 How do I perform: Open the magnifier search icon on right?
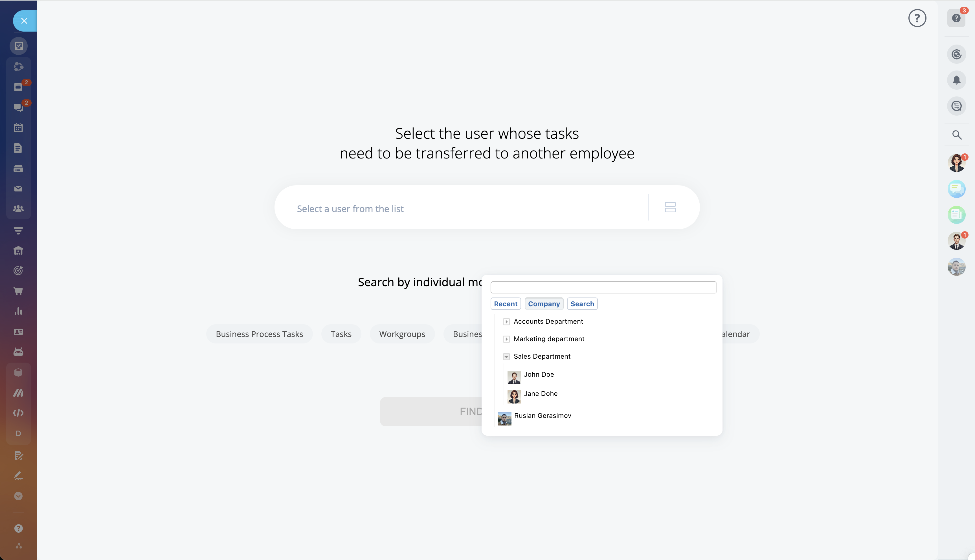[957, 135]
